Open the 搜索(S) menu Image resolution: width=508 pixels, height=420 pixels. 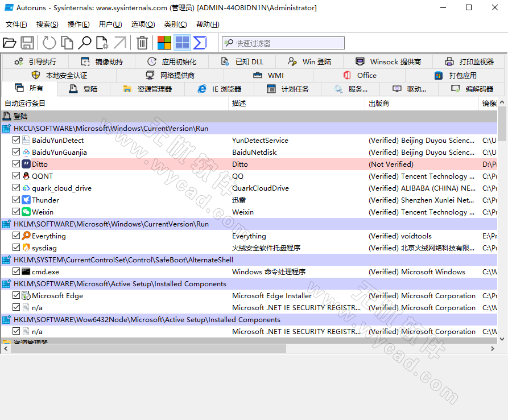tap(47, 24)
